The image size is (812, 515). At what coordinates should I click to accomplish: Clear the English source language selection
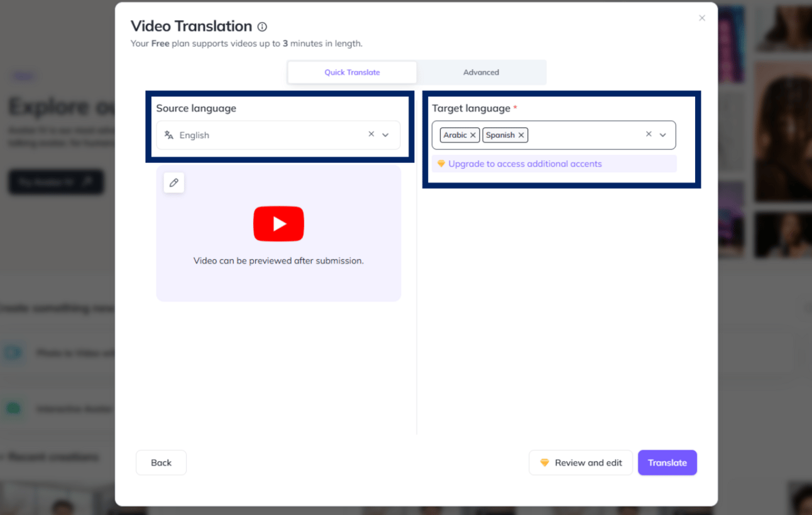click(x=371, y=134)
